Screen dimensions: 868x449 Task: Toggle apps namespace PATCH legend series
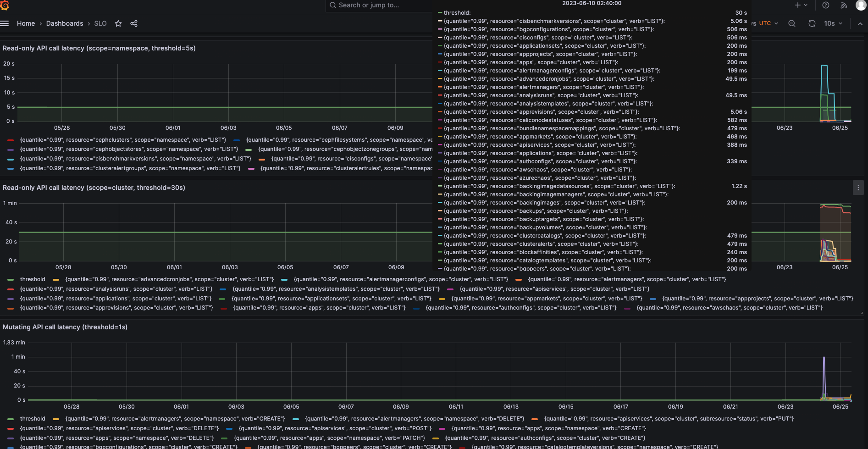(x=329, y=438)
